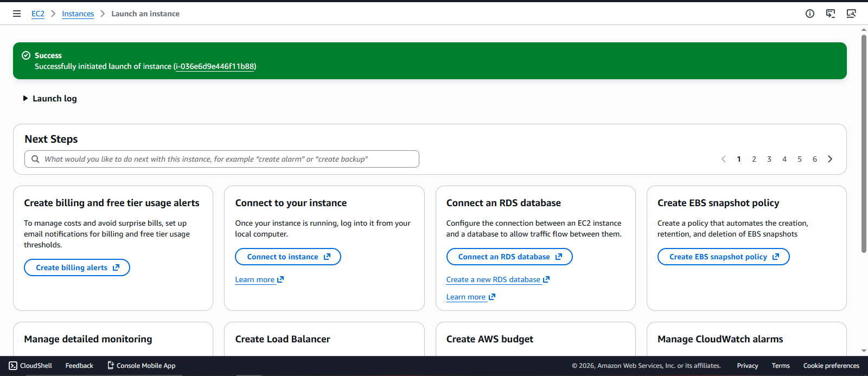Select page 1 in pagination
This screenshot has height=376, width=868.
(739, 159)
